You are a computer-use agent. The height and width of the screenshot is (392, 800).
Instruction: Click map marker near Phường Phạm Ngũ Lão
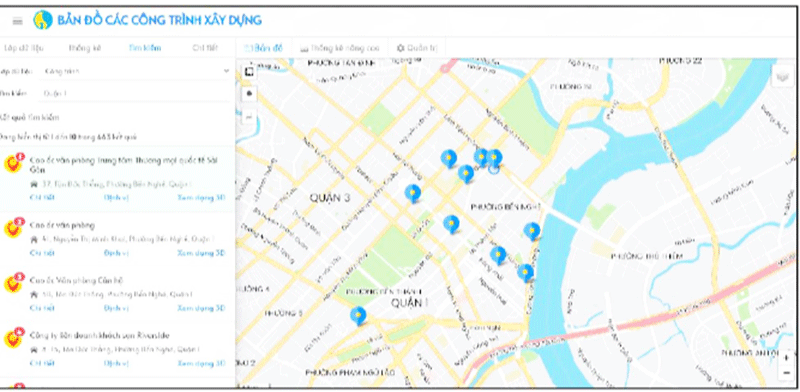[x=358, y=315]
